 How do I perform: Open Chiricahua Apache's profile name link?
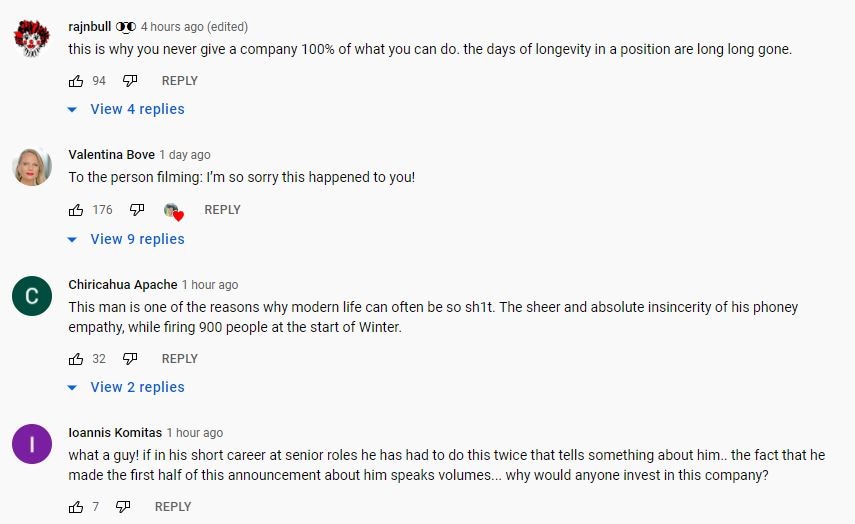[122, 285]
